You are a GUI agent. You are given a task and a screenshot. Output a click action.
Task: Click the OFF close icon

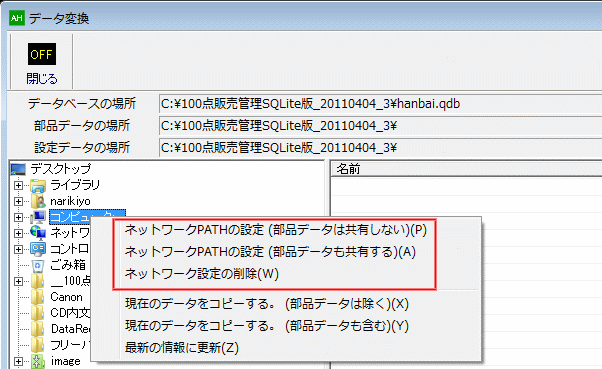click(42, 54)
